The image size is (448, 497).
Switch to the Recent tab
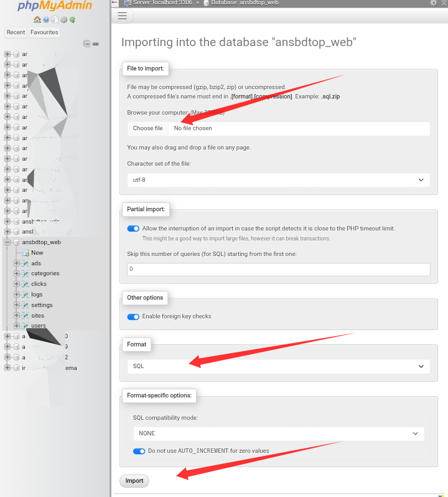pyautogui.click(x=16, y=32)
